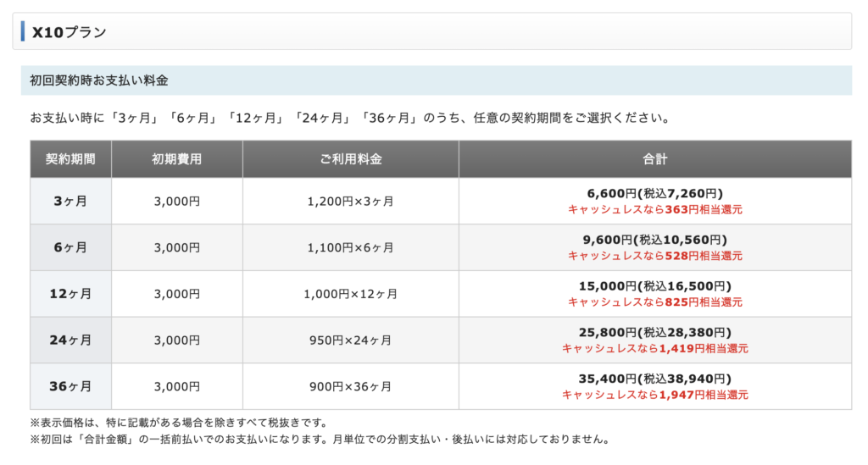Click the X10プラン heading

tap(70, 32)
